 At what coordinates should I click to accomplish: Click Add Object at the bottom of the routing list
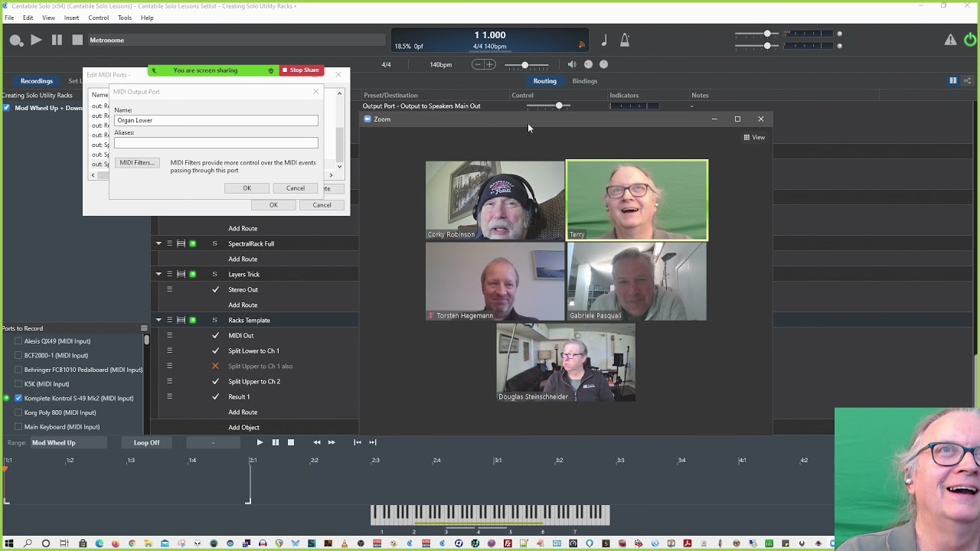point(243,427)
